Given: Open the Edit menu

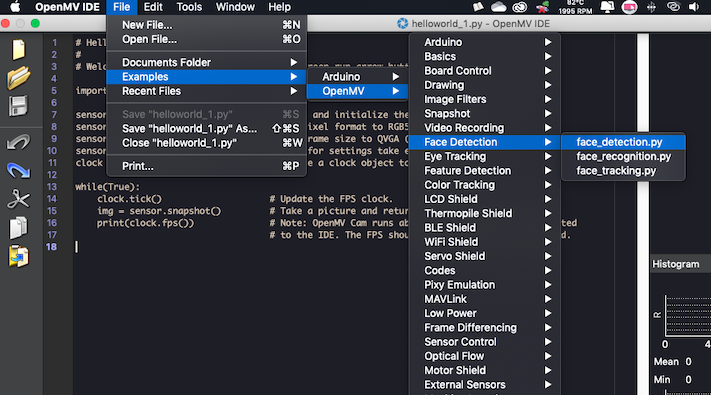Looking at the screenshot, I should click(153, 7).
